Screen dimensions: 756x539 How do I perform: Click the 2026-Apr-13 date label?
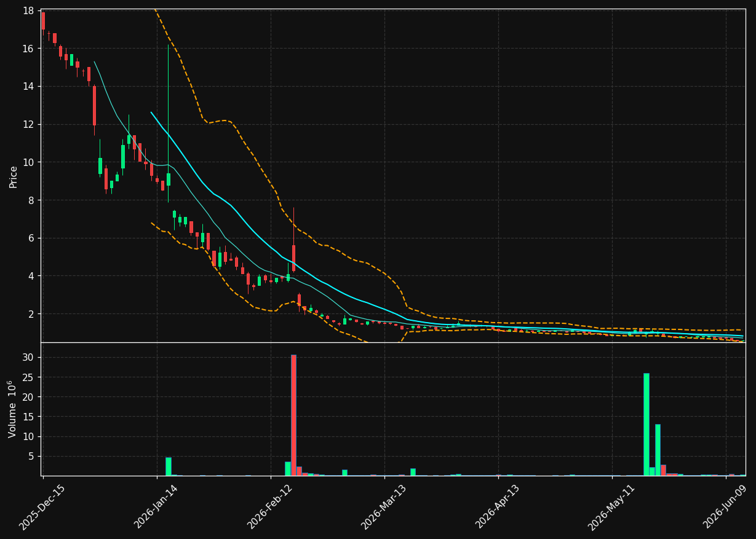(x=497, y=507)
